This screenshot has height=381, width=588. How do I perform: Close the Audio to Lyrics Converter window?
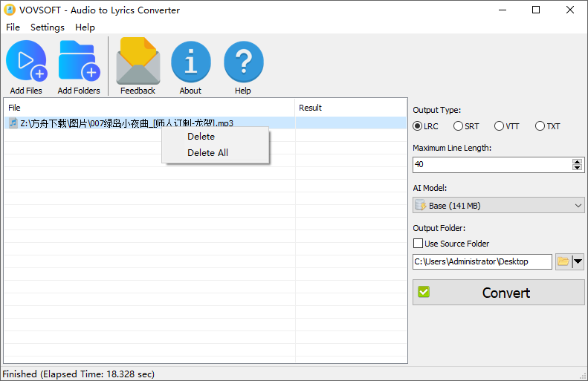click(570, 10)
